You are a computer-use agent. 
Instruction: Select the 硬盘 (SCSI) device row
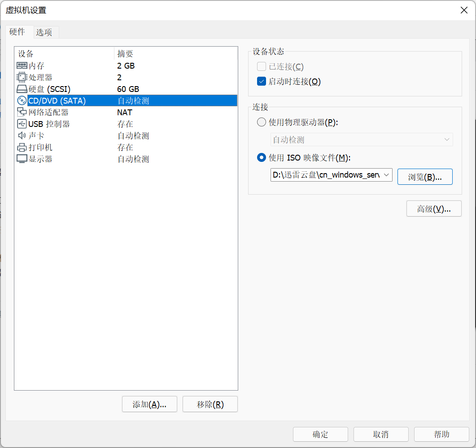[x=126, y=89]
